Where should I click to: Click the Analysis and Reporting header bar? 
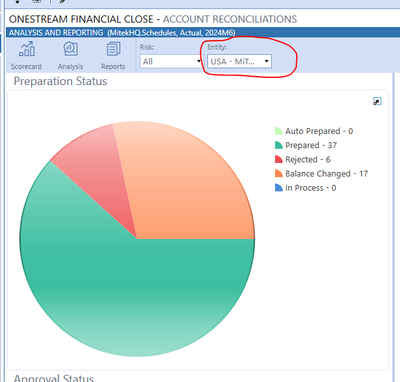[x=200, y=33]
